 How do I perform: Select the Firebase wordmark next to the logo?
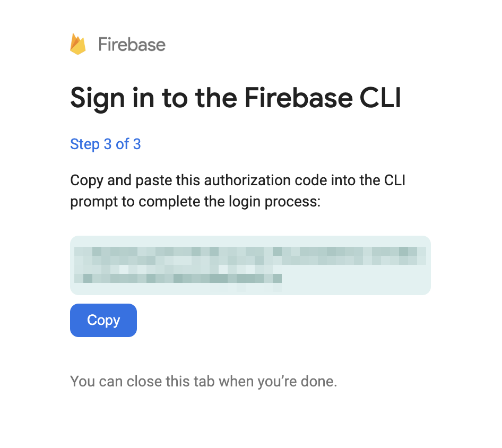(x=133, y=44)
